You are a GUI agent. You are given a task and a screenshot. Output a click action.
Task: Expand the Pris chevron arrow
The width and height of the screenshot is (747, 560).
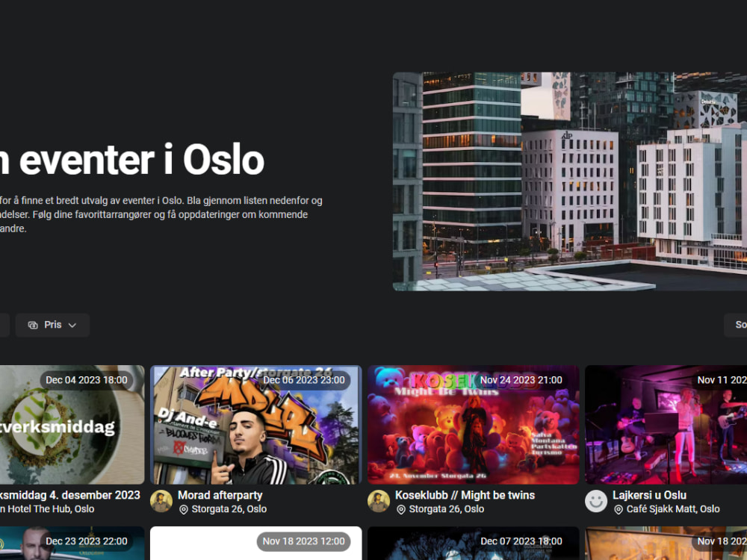72,326
